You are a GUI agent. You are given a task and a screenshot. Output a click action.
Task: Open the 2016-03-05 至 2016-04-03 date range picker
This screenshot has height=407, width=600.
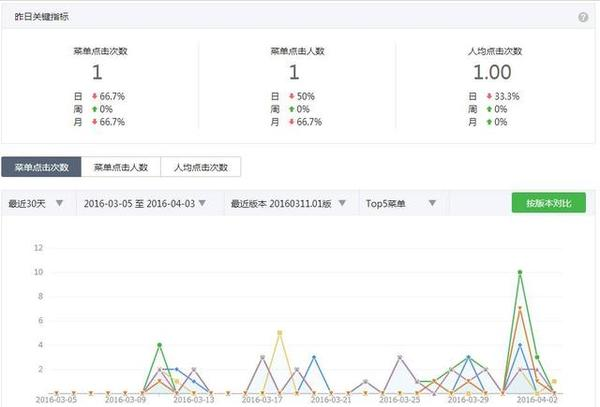145,204
